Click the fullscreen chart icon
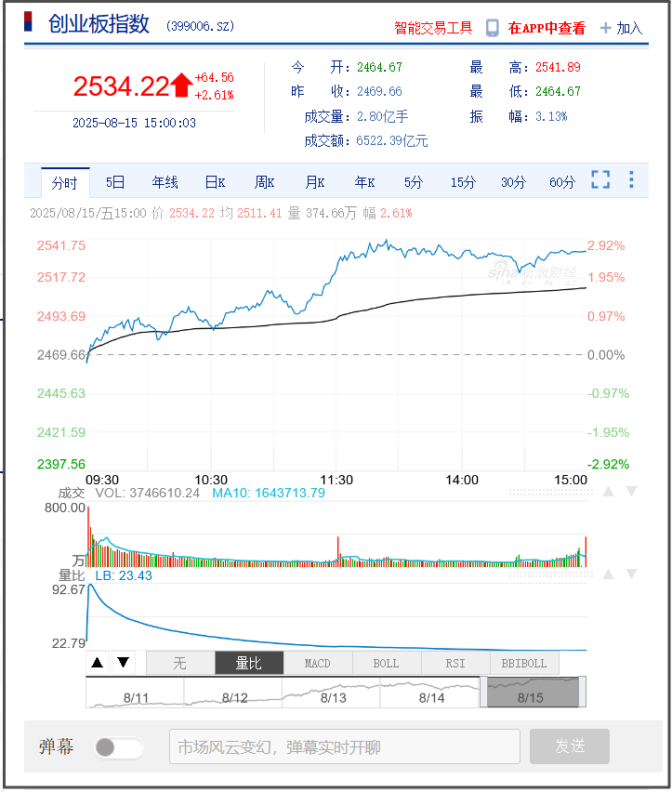The image size is (672, 792). point(600,180)
